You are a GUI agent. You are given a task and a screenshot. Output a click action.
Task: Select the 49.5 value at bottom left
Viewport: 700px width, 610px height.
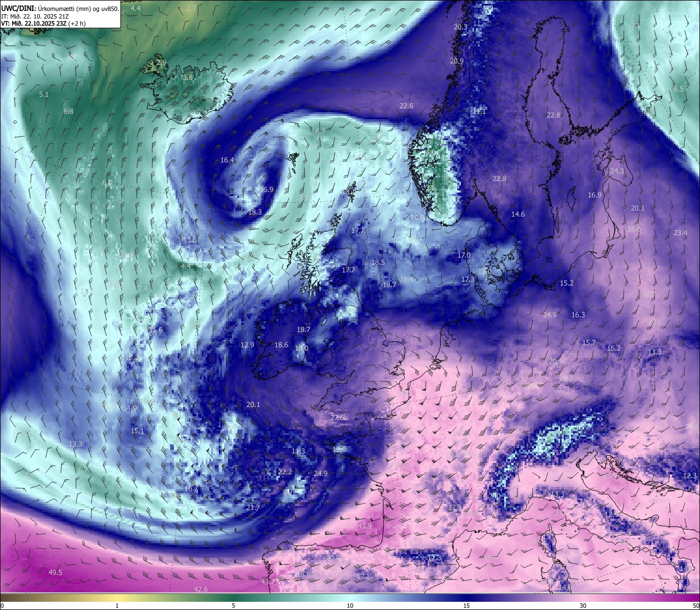pyautogui.click(x=55, y=573)
